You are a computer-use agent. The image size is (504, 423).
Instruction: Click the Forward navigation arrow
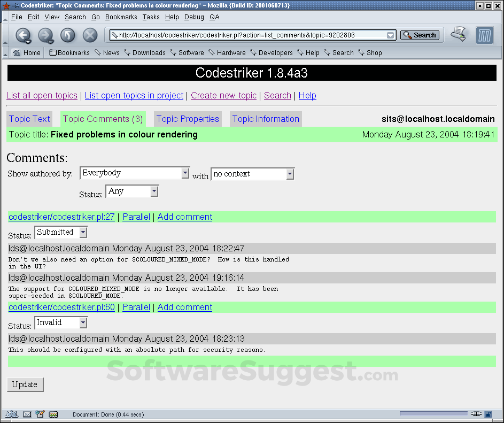[x=46, y=35]
